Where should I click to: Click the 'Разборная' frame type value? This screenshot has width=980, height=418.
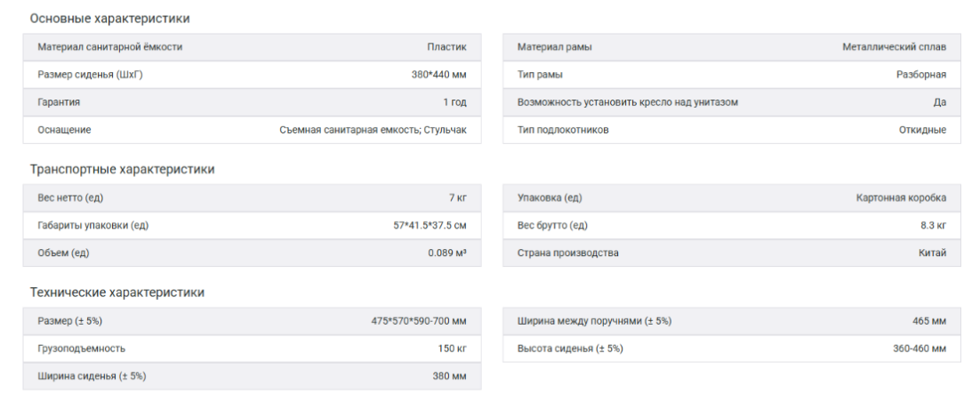(920, 75)
